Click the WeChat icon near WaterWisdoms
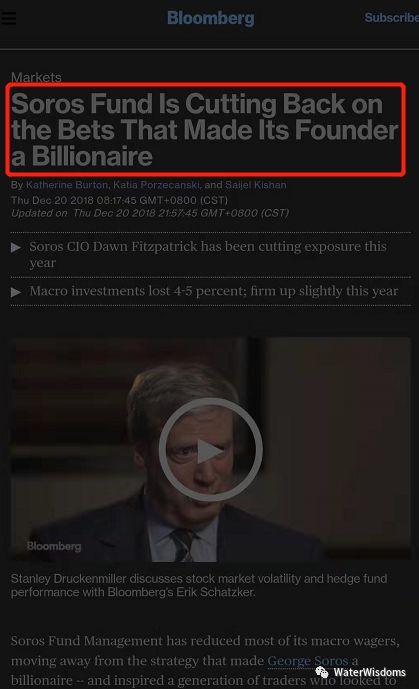This screenshot has height=689, width=419. click(322, 672)
